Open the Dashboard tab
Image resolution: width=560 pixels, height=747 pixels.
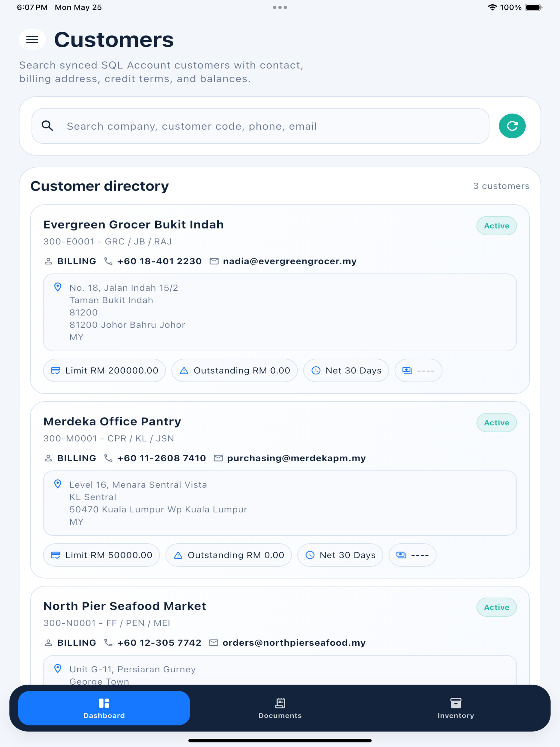pos(104,708)
